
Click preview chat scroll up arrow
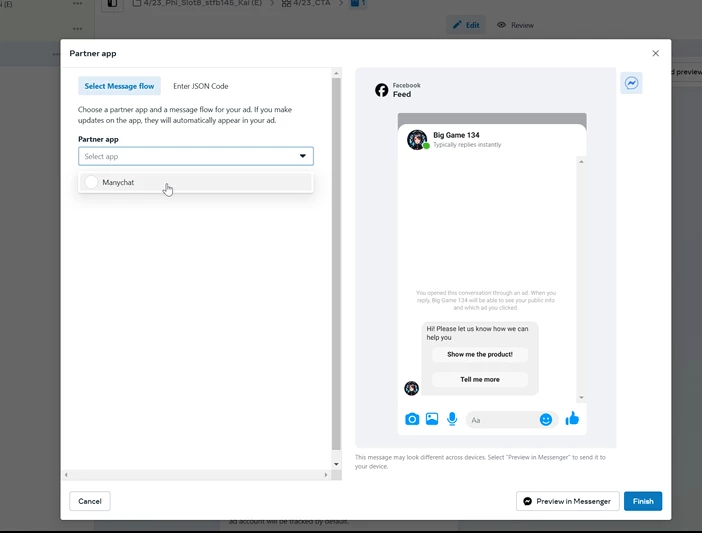[581, 162]
